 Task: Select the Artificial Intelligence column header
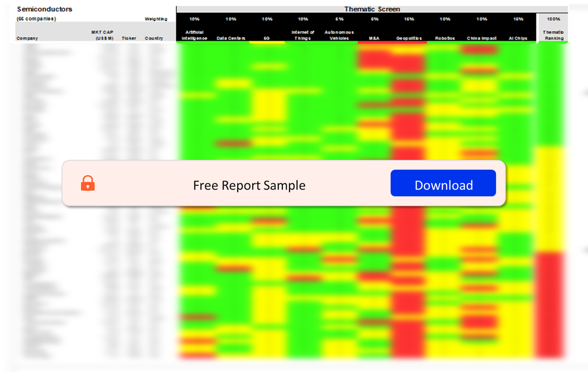pos(194,35)
